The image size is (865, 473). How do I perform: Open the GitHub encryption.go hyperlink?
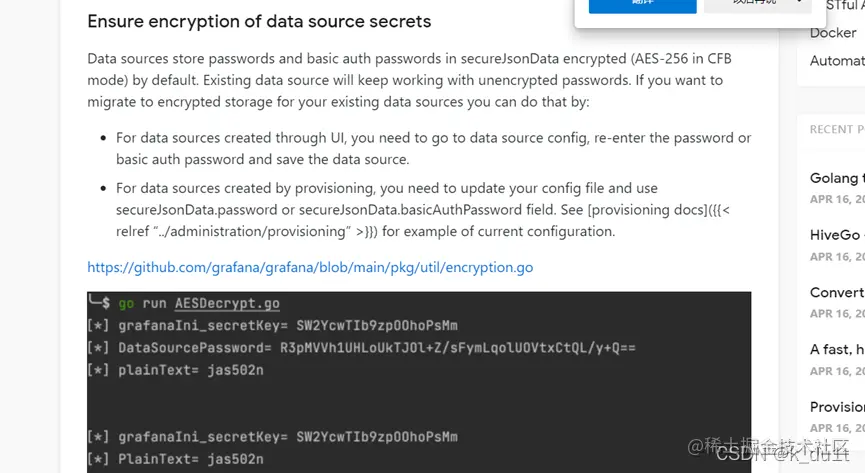point(310,267)
